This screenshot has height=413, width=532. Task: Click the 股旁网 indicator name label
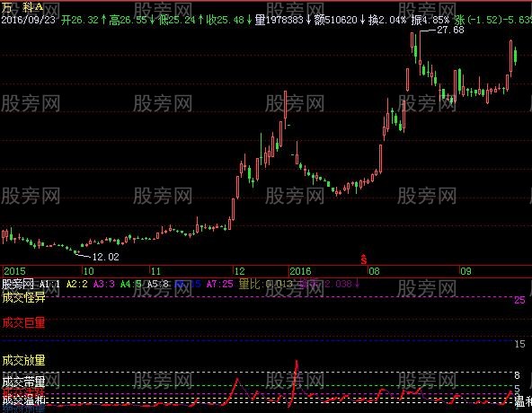18,284
